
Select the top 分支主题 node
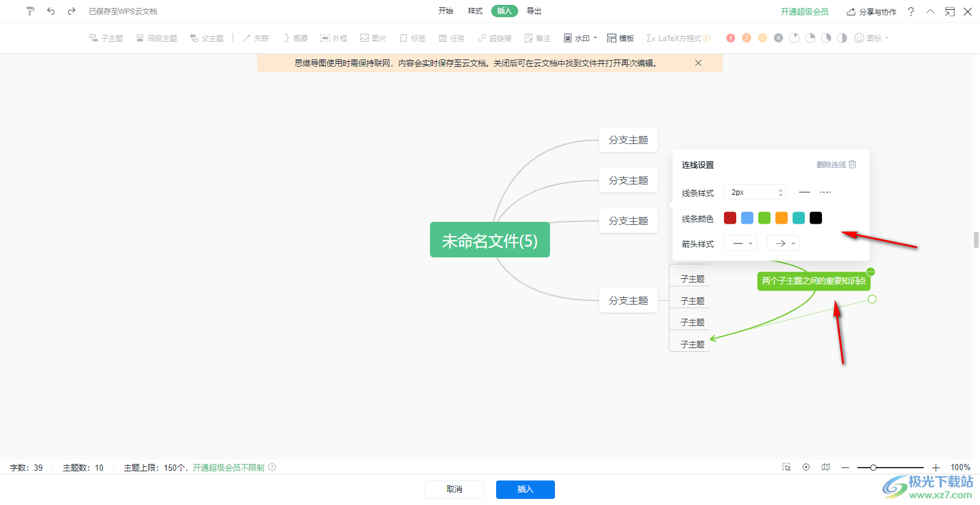pyautogui.click(x=628, y=140)
